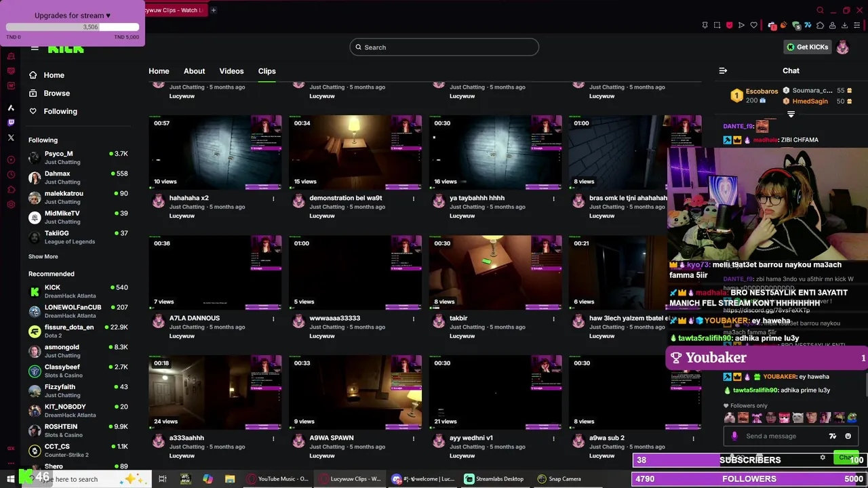Click the search field at top

444,47
